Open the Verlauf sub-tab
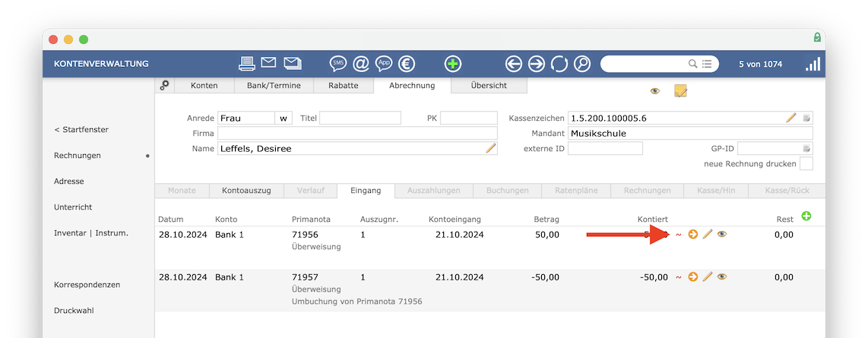 (x=310, y=191)
